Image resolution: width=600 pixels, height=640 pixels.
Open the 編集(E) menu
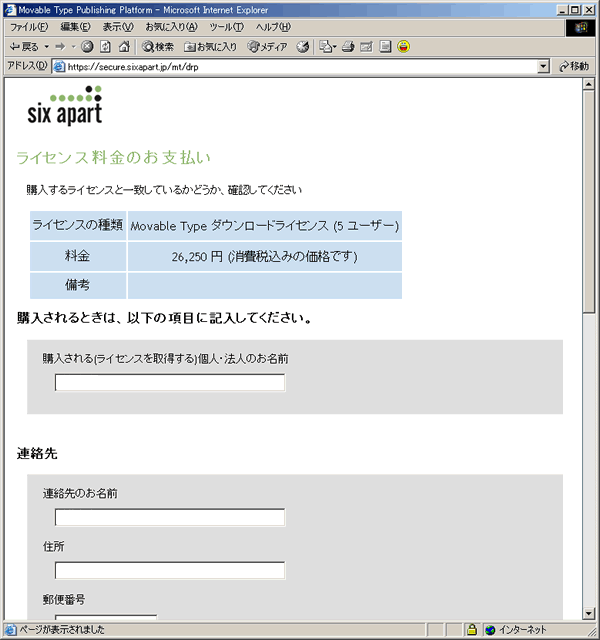click(76, 27)
